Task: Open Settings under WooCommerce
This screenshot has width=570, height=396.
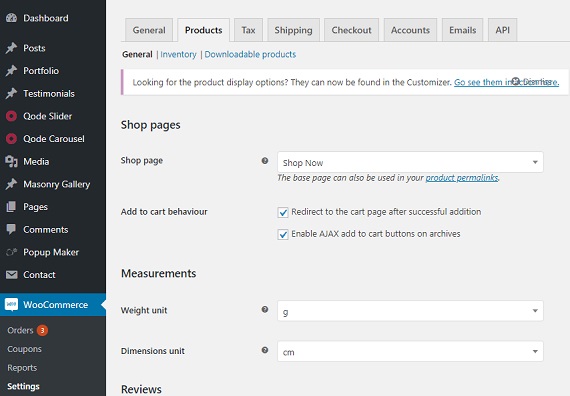Action: (23, 386)
